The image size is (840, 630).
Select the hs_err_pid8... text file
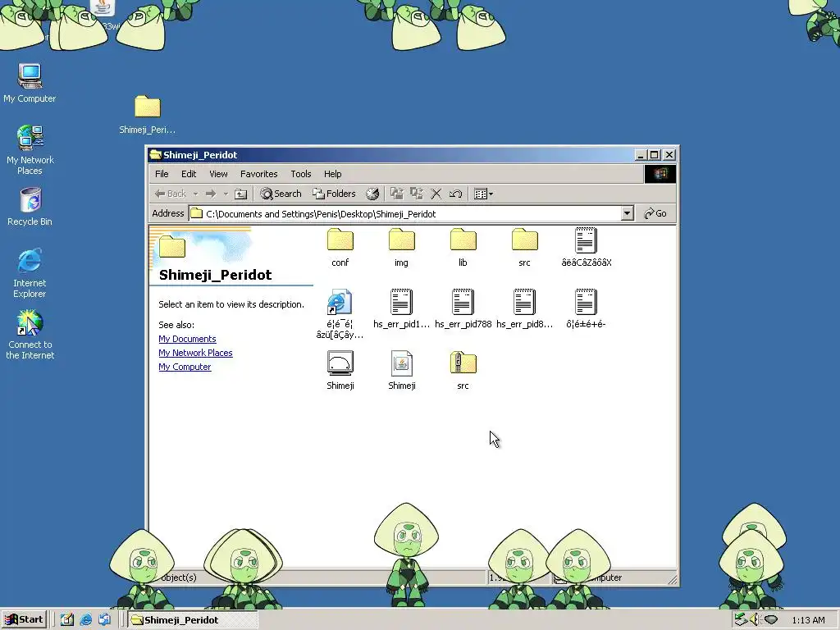(x=524, y=302)
